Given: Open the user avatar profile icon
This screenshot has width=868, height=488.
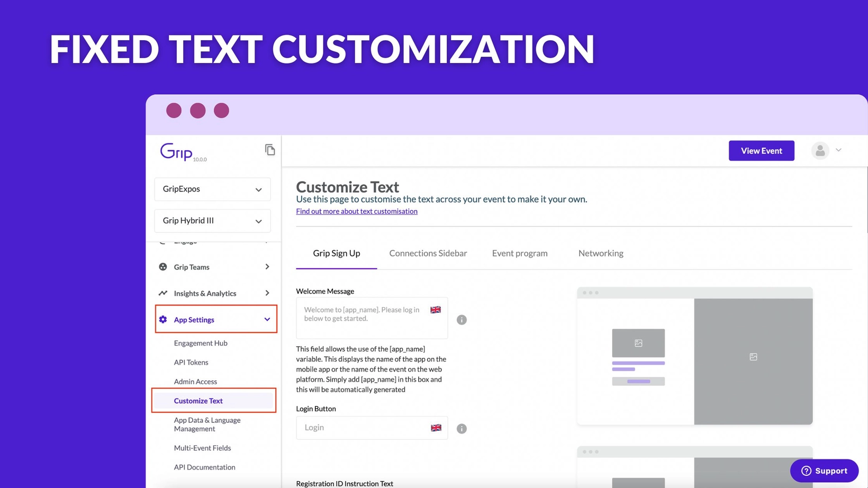Looking at the screenshot, I should (820, 151).
